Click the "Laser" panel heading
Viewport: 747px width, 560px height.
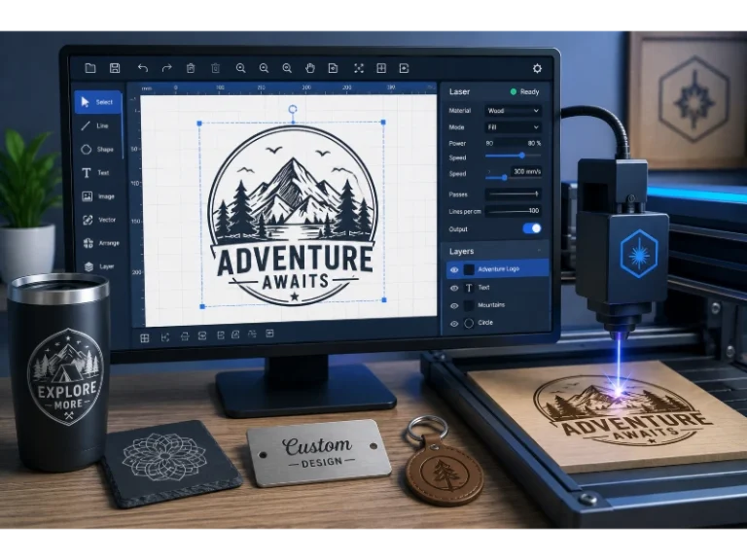click(x=459, y=91)
